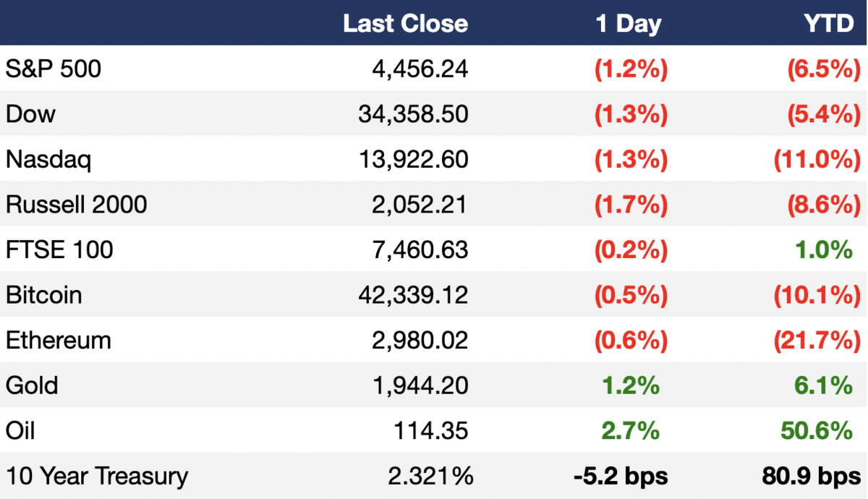The image size is (868, 499).
Task: Select the Nasdaq row label
Action: point(48,159)
